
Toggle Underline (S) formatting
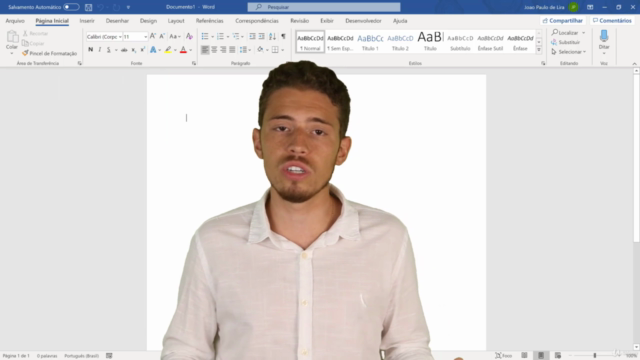pyautogui.click(x=109, y=50)
